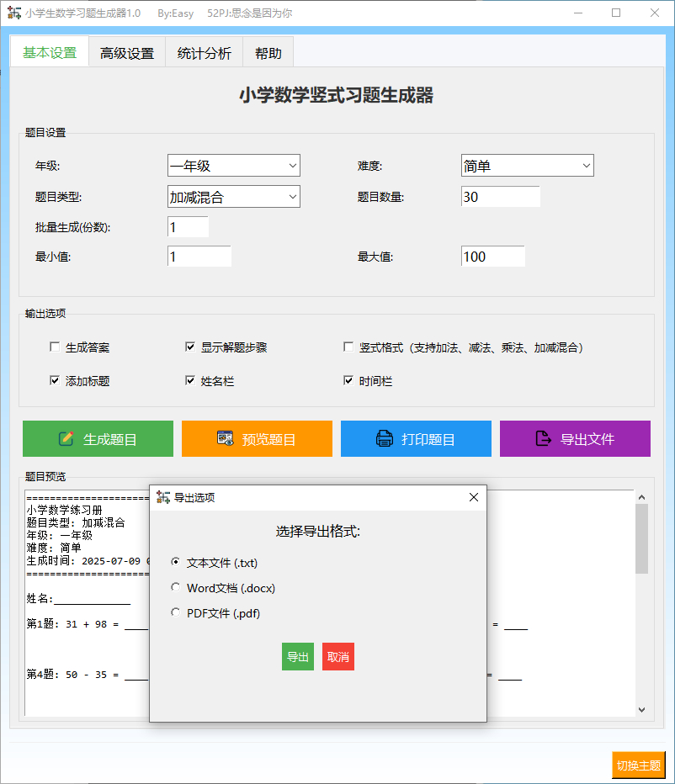675x784 pixels.
Task: Click the 选择导出格式 dialog heading
Action: pyautogui.click(x=318, y=531)
